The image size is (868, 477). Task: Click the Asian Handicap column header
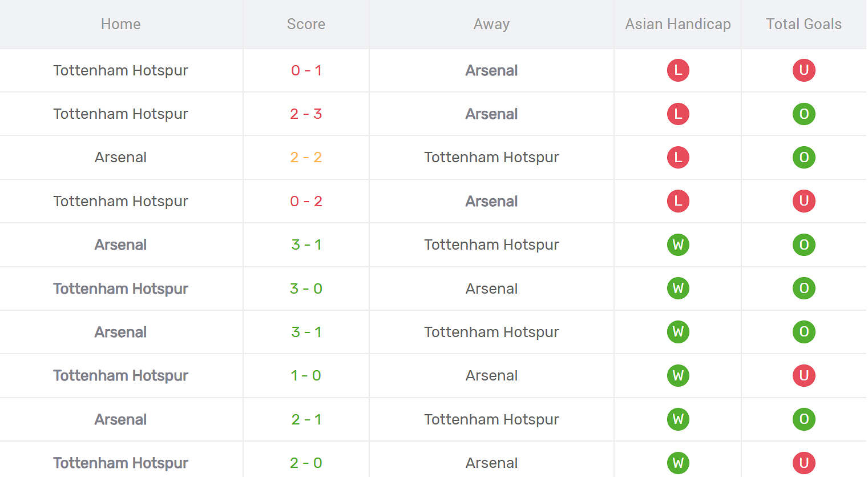(678, 24)
